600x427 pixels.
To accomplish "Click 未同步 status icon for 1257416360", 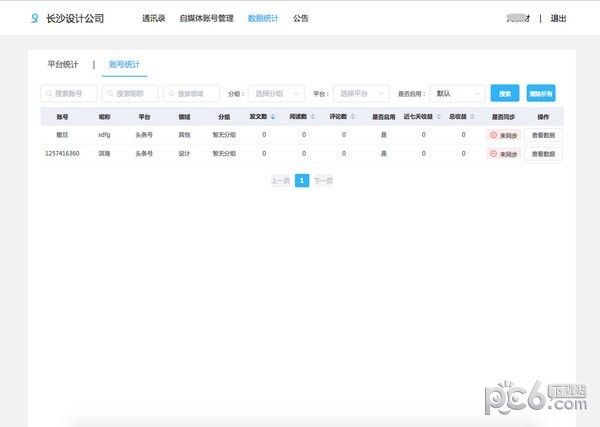I will pos(494,154).
